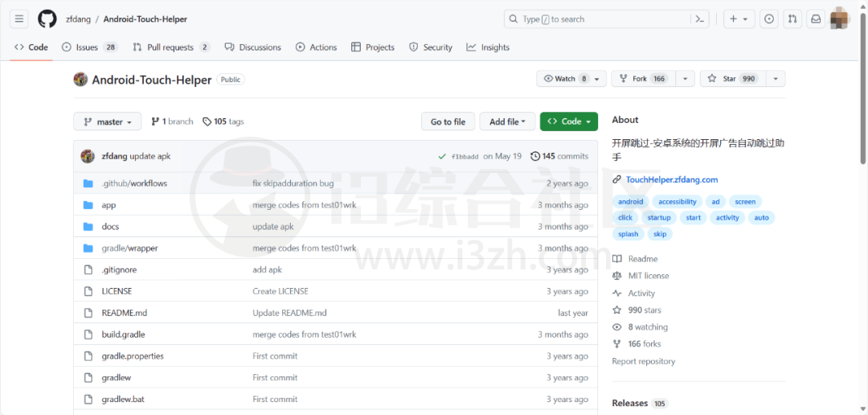Open the Activity link
868x415 pixels.
634,293
